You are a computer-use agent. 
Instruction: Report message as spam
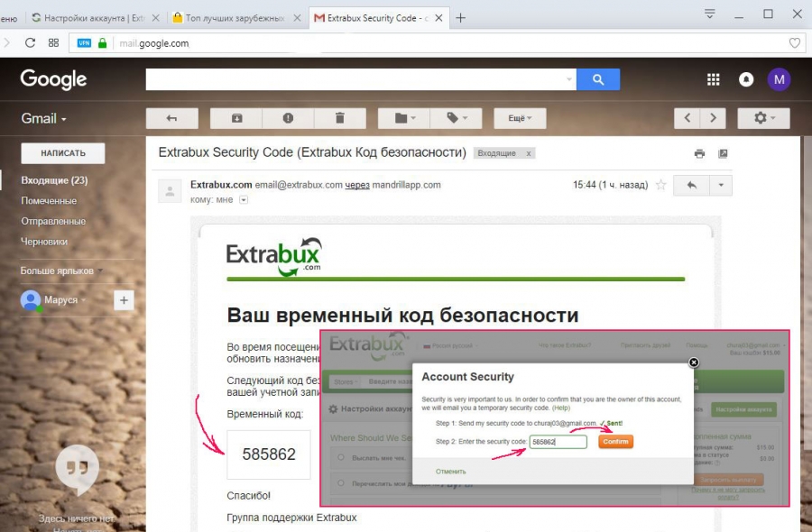pos(288,118)
